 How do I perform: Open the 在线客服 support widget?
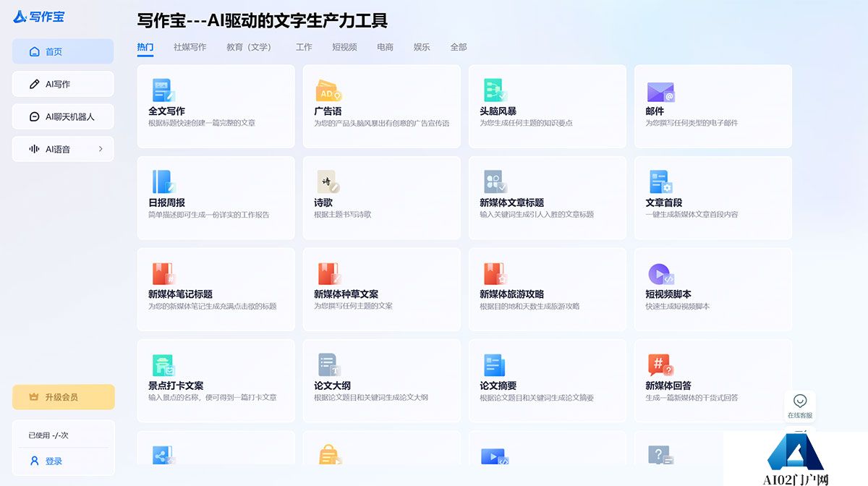click(x=800, y=406)
